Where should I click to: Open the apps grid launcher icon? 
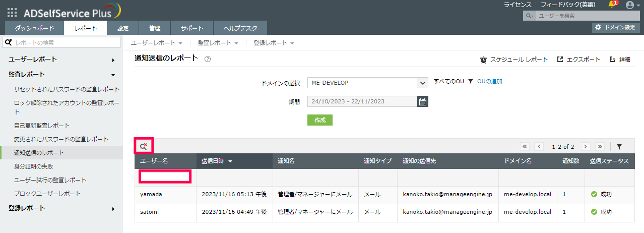(12, 13)
